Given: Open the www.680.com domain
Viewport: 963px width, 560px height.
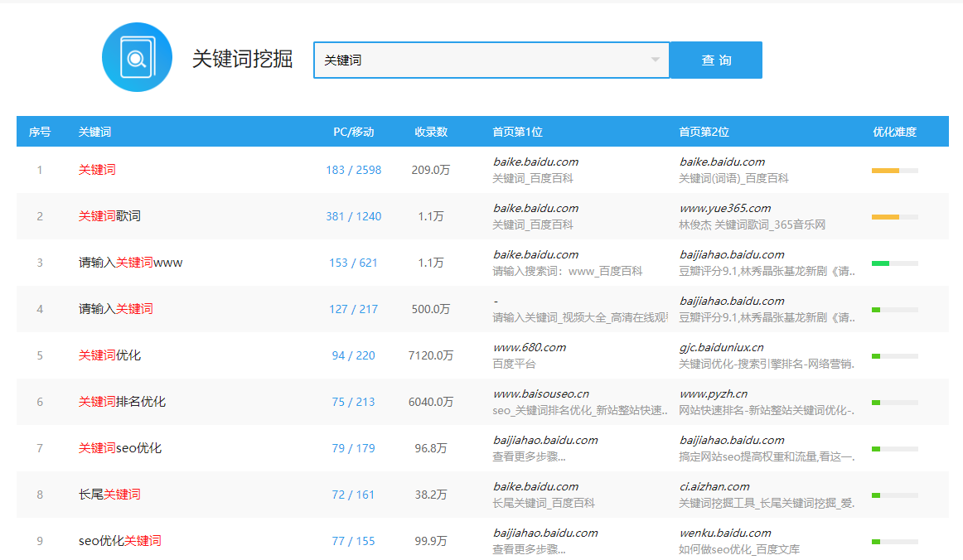Looking at the screenshot, I should pos(530,348).
